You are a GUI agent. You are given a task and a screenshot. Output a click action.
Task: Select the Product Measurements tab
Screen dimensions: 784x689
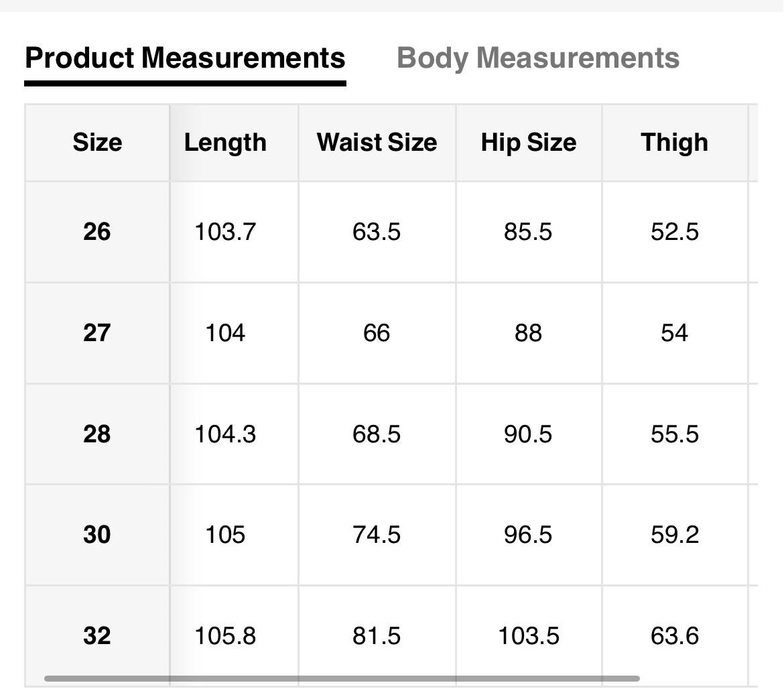185,58
